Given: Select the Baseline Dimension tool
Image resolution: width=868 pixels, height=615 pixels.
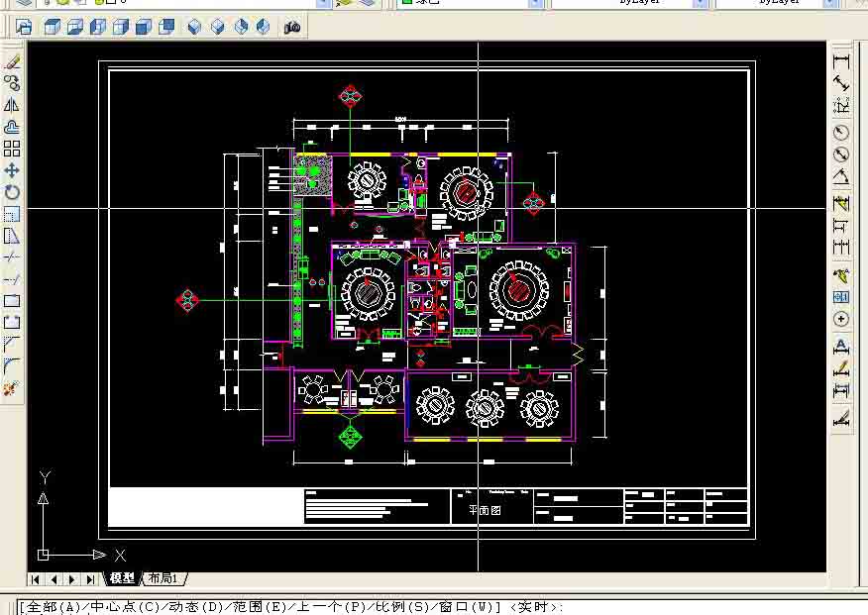Looking at the screenshot, I should [x=841, y=225].
